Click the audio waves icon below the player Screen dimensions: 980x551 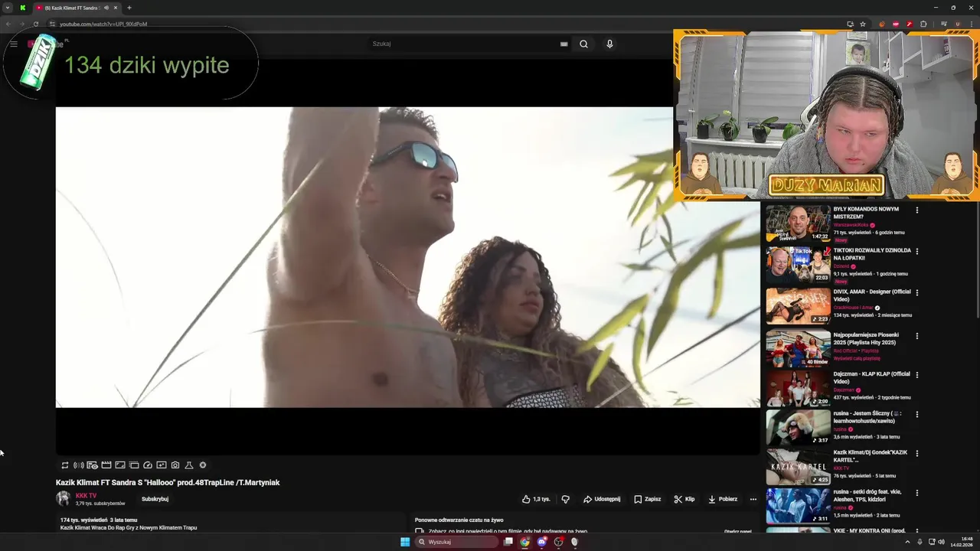click(78, 465)
